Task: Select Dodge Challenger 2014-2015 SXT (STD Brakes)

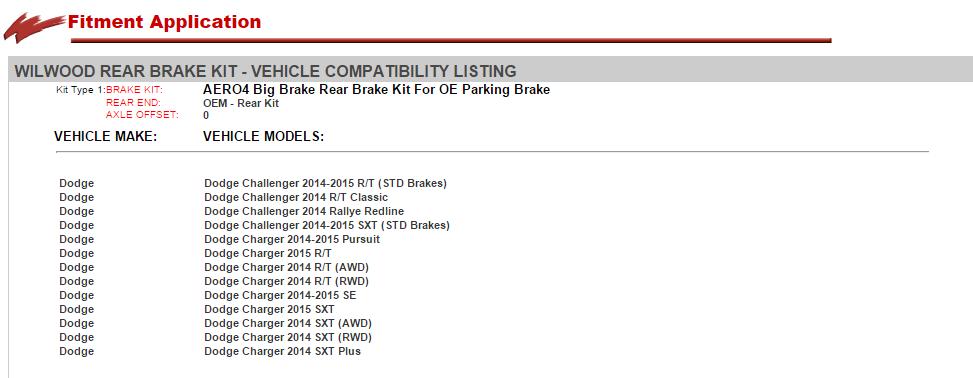Action: click(326, 225)
